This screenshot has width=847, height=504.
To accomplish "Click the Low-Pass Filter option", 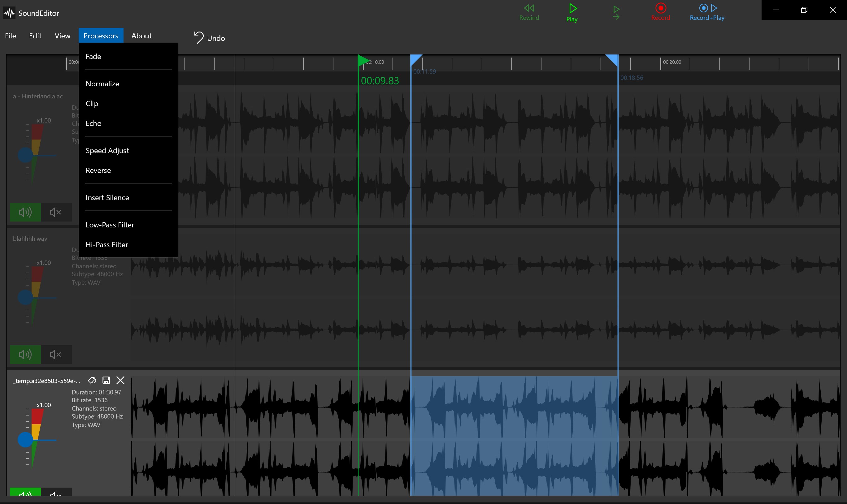I will 110,224.
